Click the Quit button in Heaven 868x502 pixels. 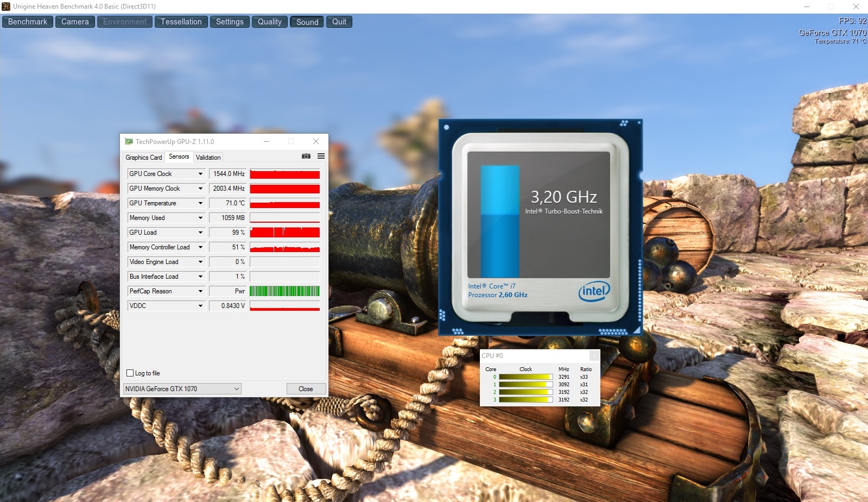point(339,22)
